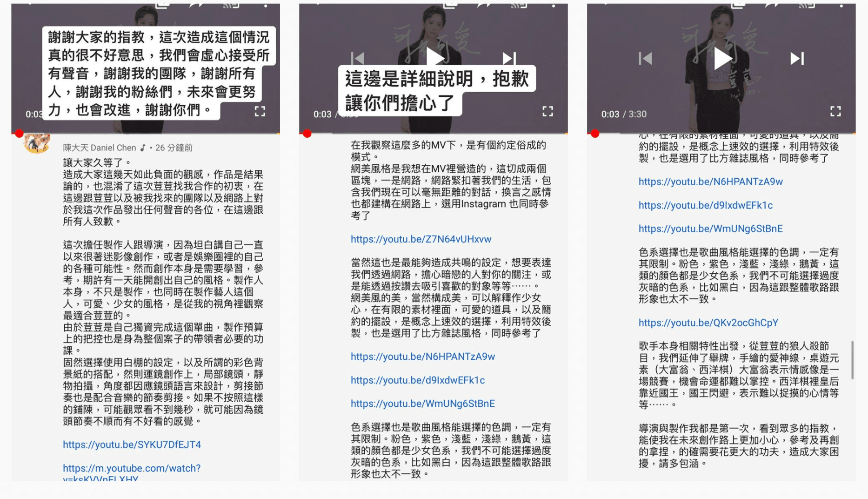This screenshot has width=868, height=499.
Task: Click paragraph starting 在我觀察這麼多的MV下
Action: [448, 151]
